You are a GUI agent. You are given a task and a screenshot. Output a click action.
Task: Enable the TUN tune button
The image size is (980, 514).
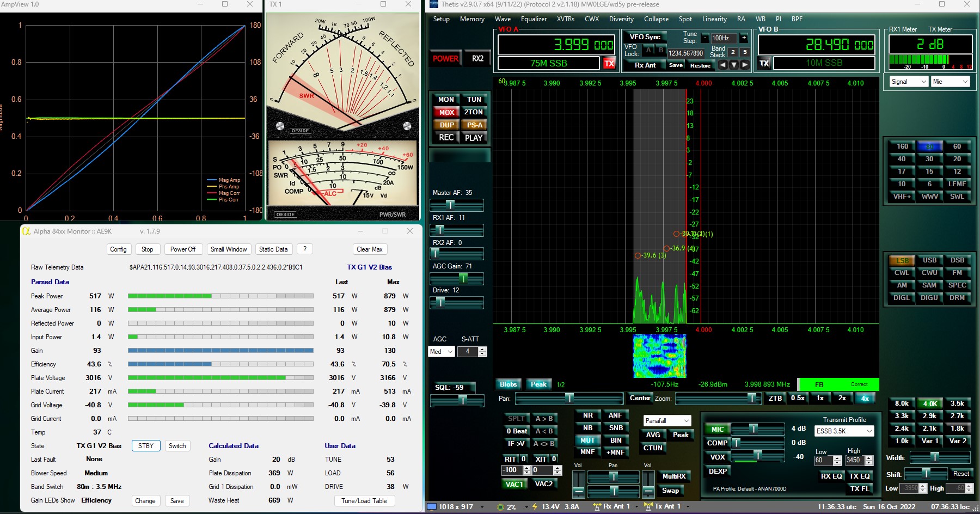tap(474, 100)
